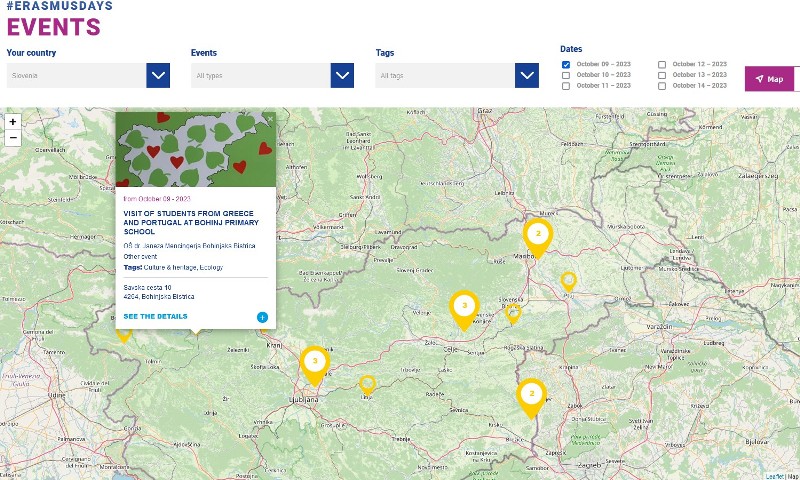Image resolution: width=800 pixels, height=480 pixels.
Task: Uncheck October 09 – 2023 date
Action: pos(566,65)
